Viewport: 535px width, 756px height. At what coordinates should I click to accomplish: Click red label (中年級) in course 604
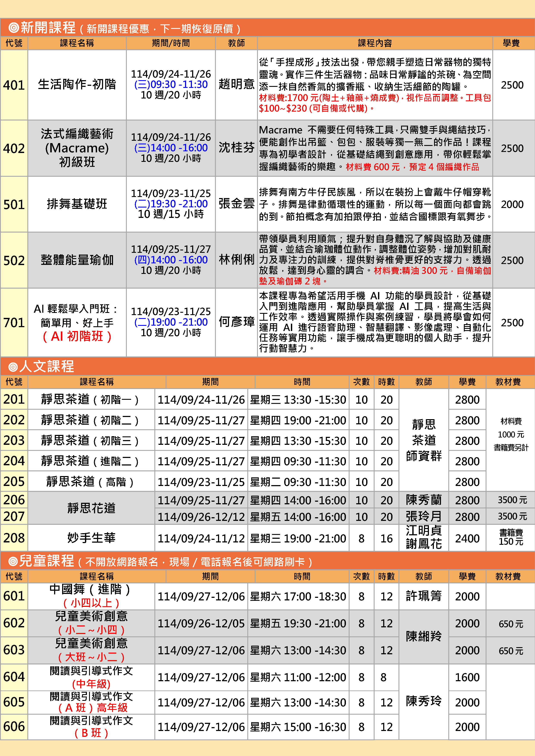pos(91,684)
